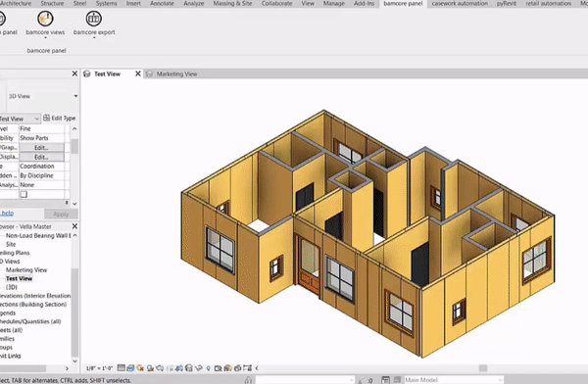This screenshot has height=384, width=588.
Task: Click the selection filter icon showing :0
Action: [366, 380]
